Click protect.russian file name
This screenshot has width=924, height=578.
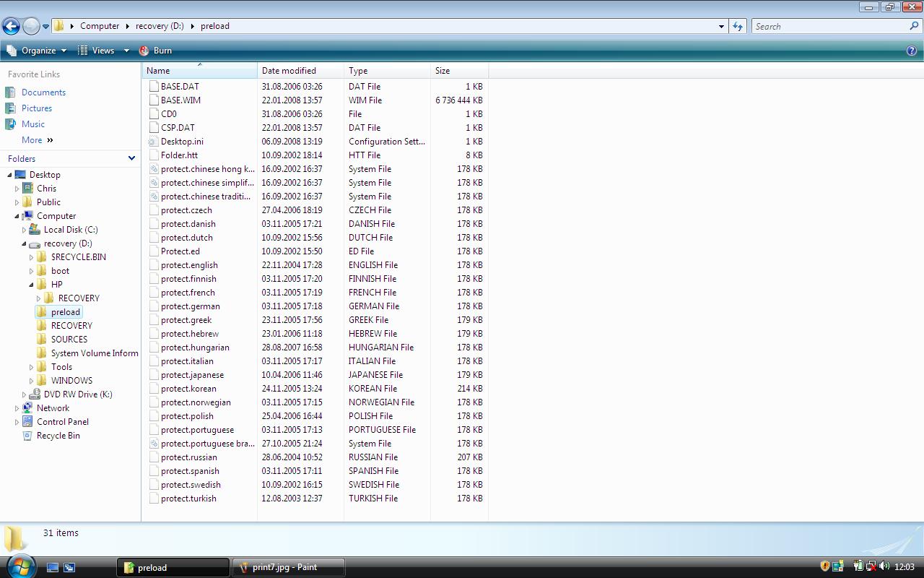pos(189,457)
